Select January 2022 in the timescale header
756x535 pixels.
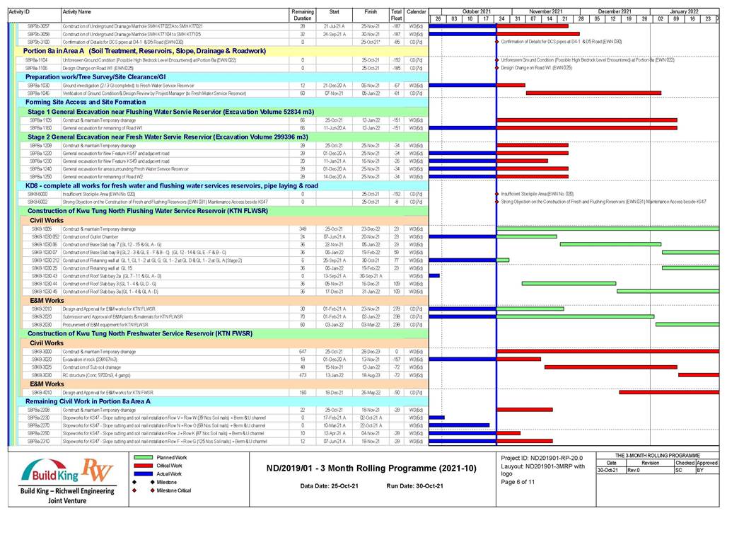(x=684, y=11)
